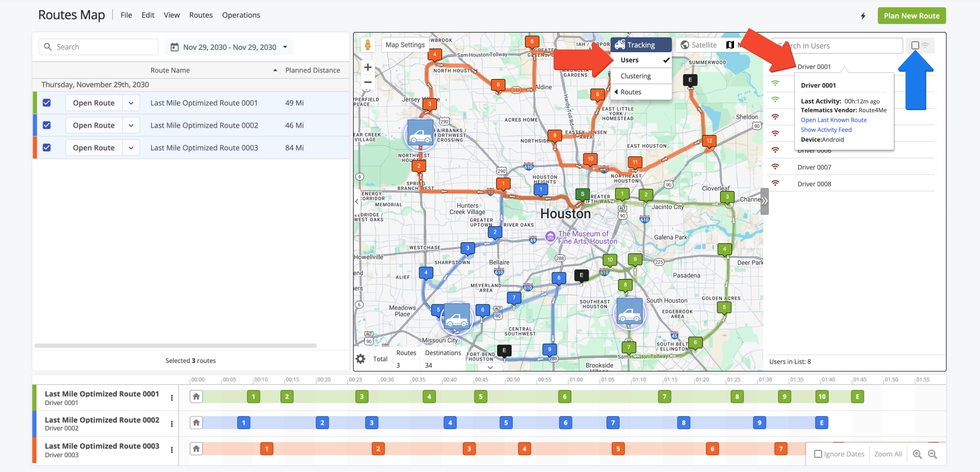This screenshot has width=980, height=472.
Task: Click the Satellite globe icon
Action: [685, 45]
